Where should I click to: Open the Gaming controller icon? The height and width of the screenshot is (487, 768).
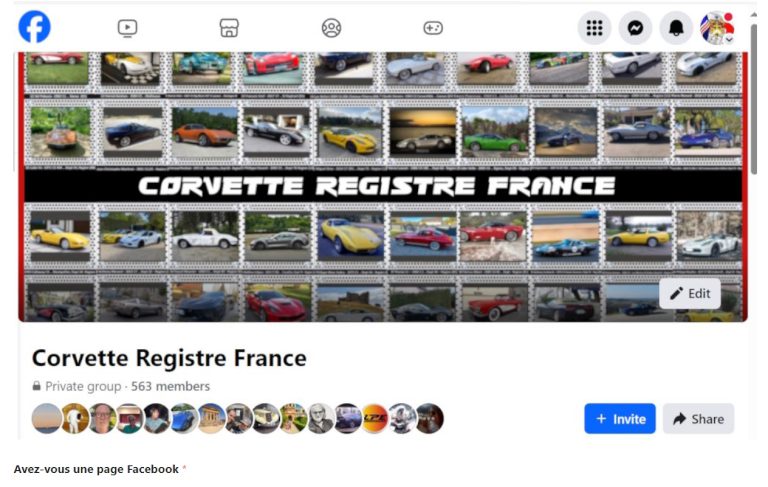click(x=433, y=28)
